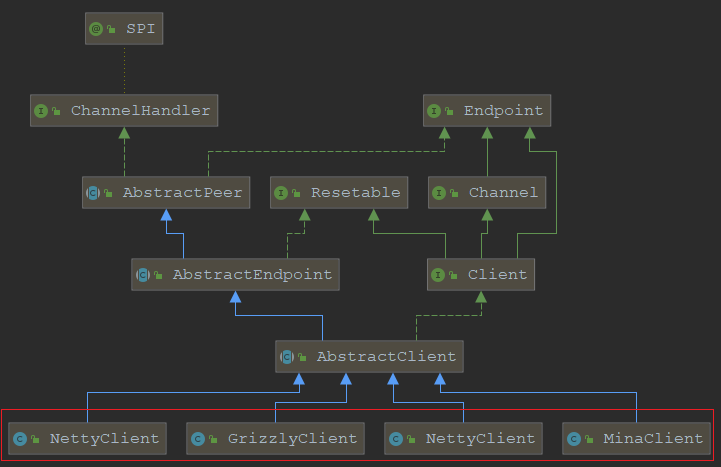Select the AbstractClient label
The image size is (721, 467).
[x=386, y=357]
